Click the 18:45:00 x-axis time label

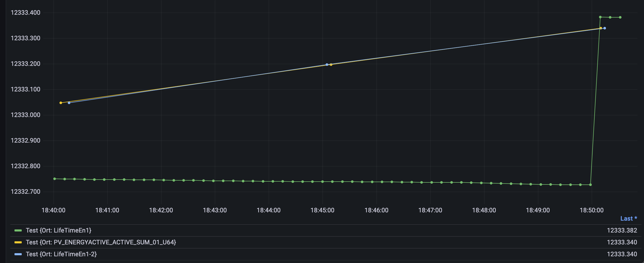click(x=323, y=210)
